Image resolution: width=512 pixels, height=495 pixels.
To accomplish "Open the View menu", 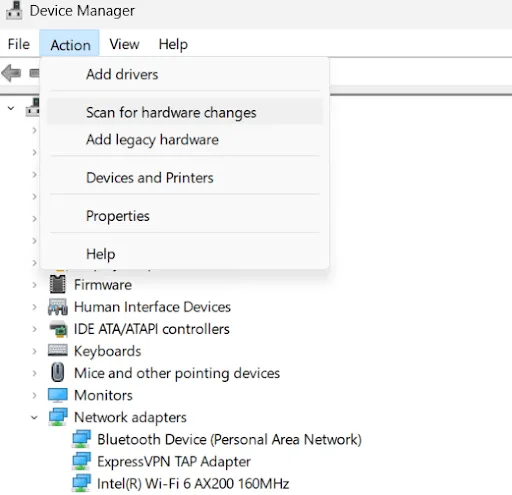I will pyautogui.click(x=124, y=44).
